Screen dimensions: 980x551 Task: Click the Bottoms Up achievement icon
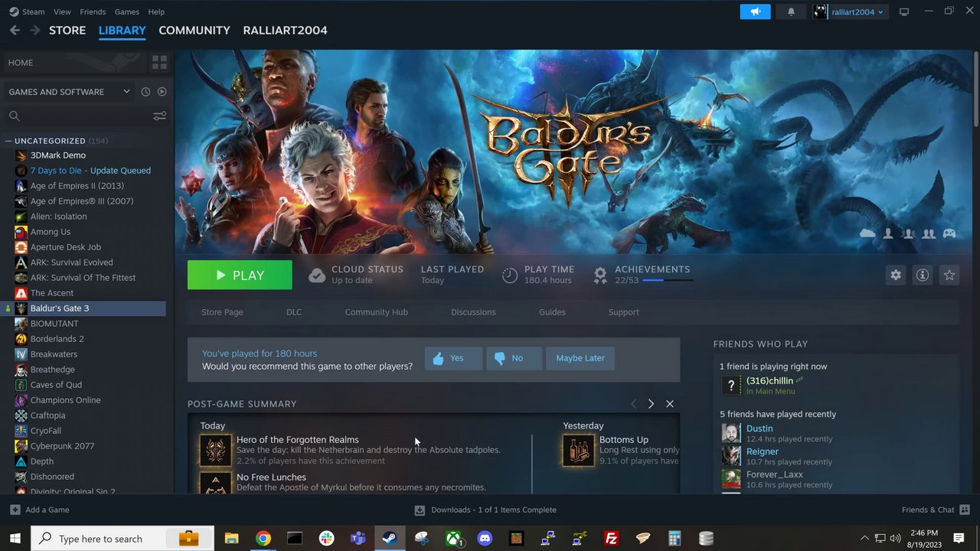[x=578, y=450]
